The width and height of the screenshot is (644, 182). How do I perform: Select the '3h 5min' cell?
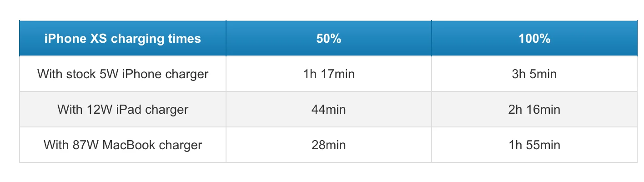[x=534, y=74]
